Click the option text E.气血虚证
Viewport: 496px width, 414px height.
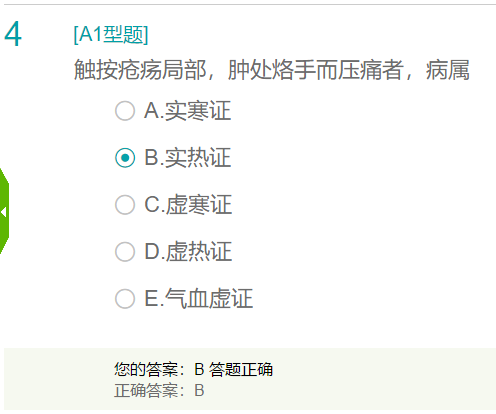pos(199,298)
